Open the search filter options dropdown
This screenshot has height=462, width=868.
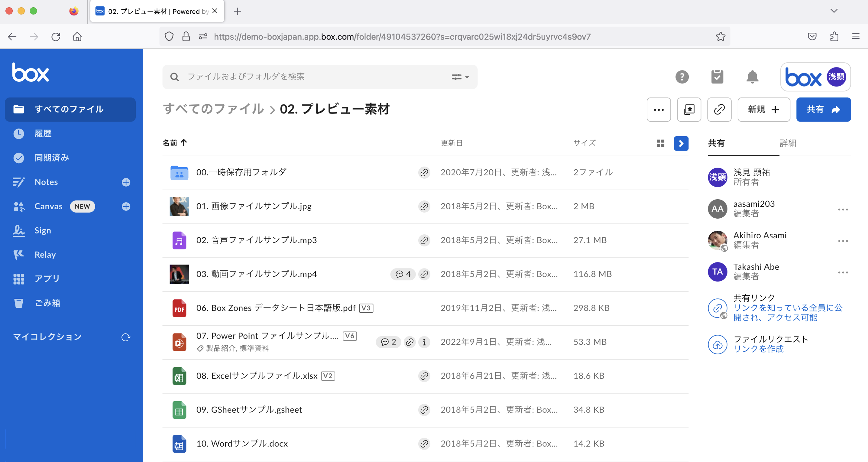[x=460, y=77]
